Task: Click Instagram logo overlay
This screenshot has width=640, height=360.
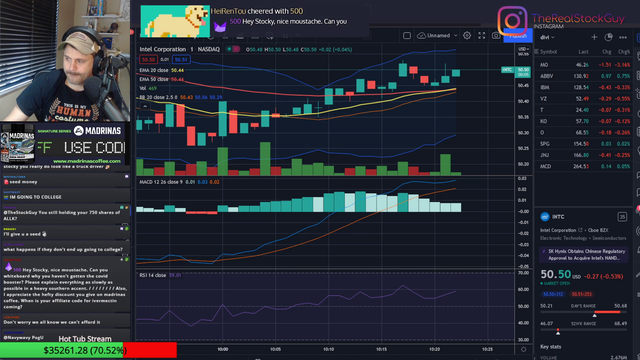Action: point(512,20)
